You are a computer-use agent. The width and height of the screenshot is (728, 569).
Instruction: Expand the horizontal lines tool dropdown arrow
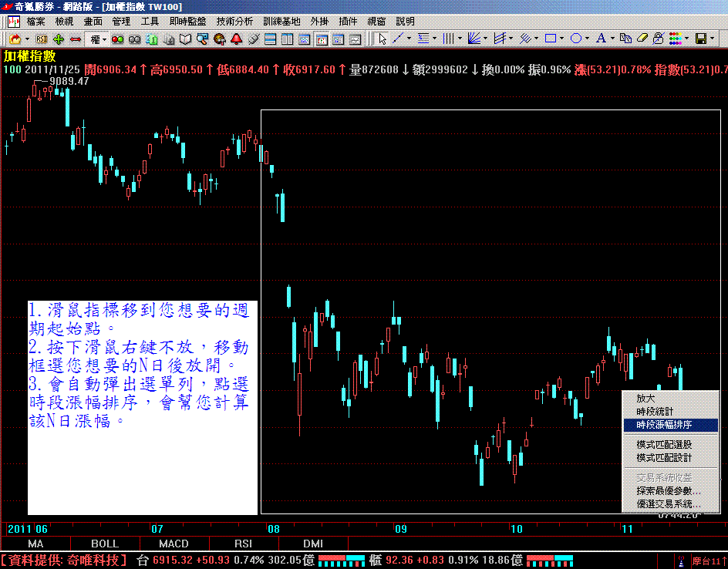[435, 39]
